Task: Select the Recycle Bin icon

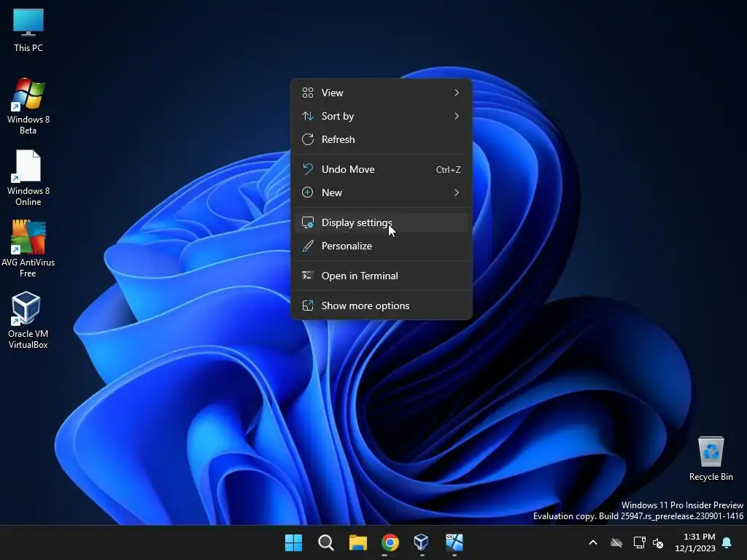Action: [711, 459]
